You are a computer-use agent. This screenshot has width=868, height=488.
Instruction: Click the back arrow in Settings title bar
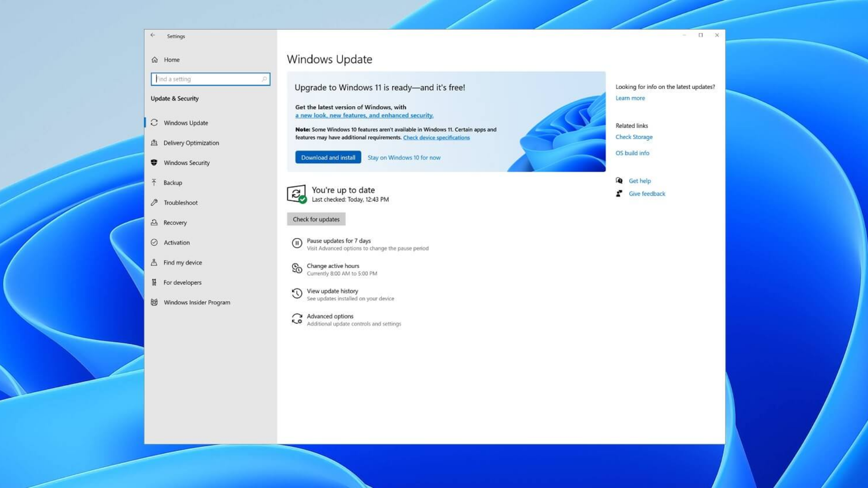tap(153, 35)
